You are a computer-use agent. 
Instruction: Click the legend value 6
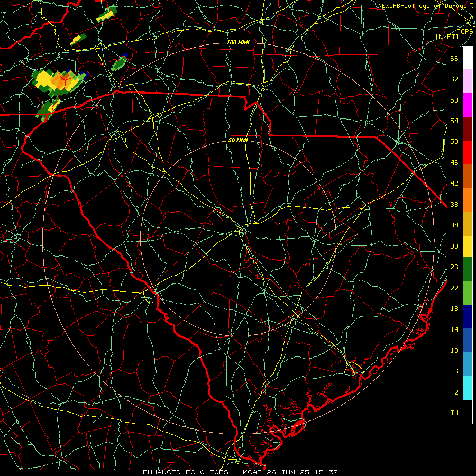pyautogui.click(x=456, y=371)
